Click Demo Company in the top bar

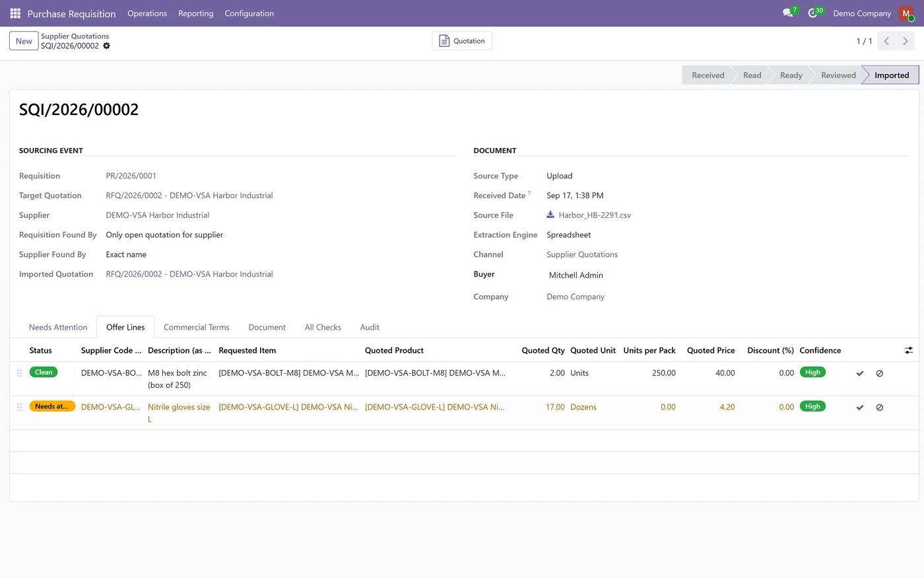862,13
